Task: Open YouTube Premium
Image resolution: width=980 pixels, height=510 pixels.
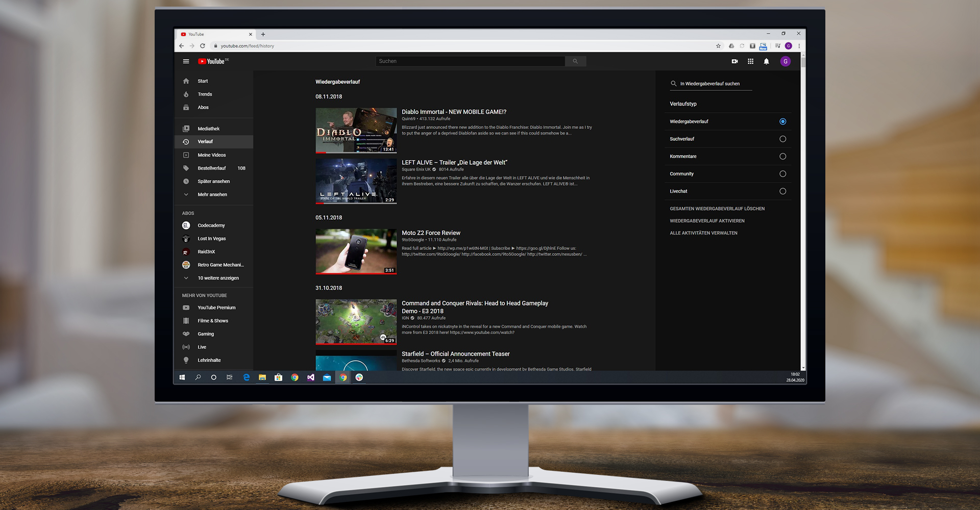Action: (214, 308)
